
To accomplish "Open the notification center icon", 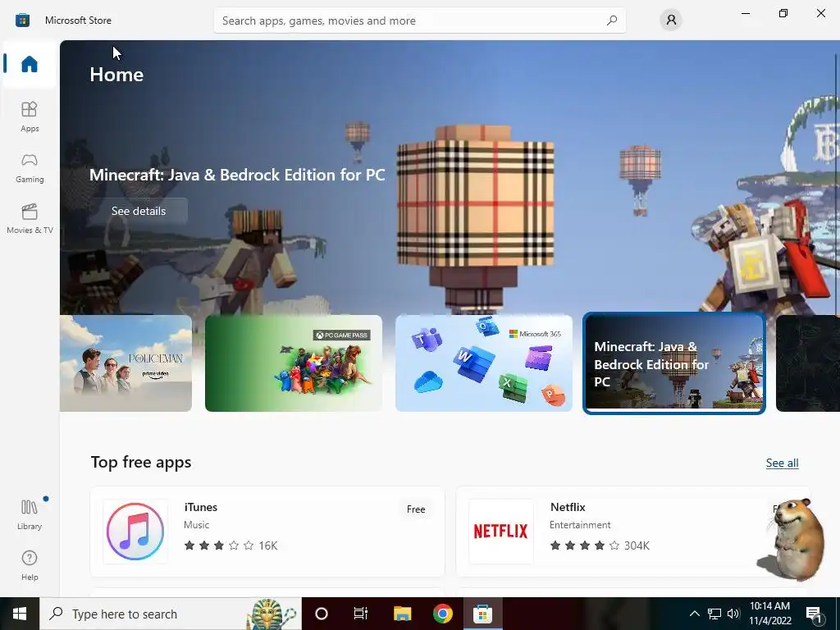I will pos(815,614).
